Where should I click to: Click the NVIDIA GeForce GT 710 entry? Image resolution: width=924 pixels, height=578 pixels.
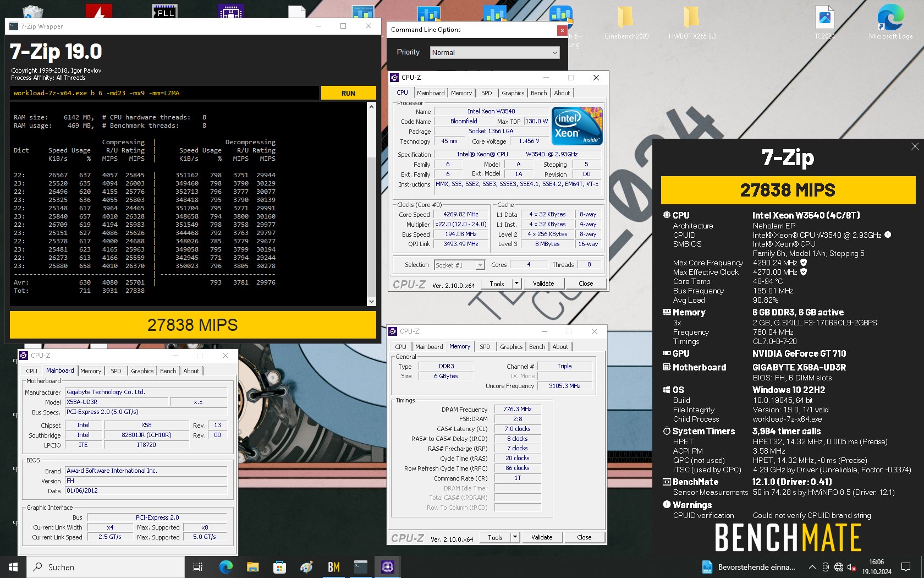[x=799, y=353]
